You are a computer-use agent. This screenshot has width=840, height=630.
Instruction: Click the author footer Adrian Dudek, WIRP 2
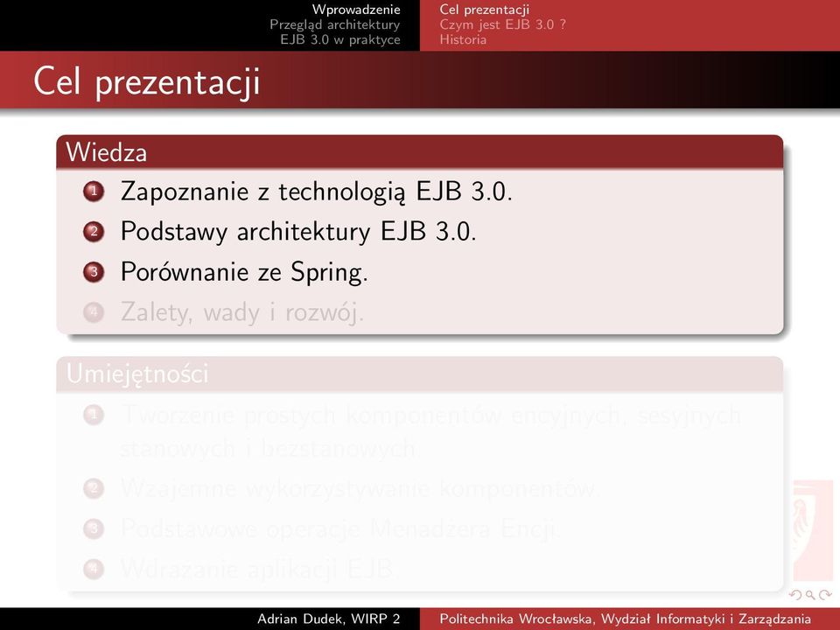point(329,619)
